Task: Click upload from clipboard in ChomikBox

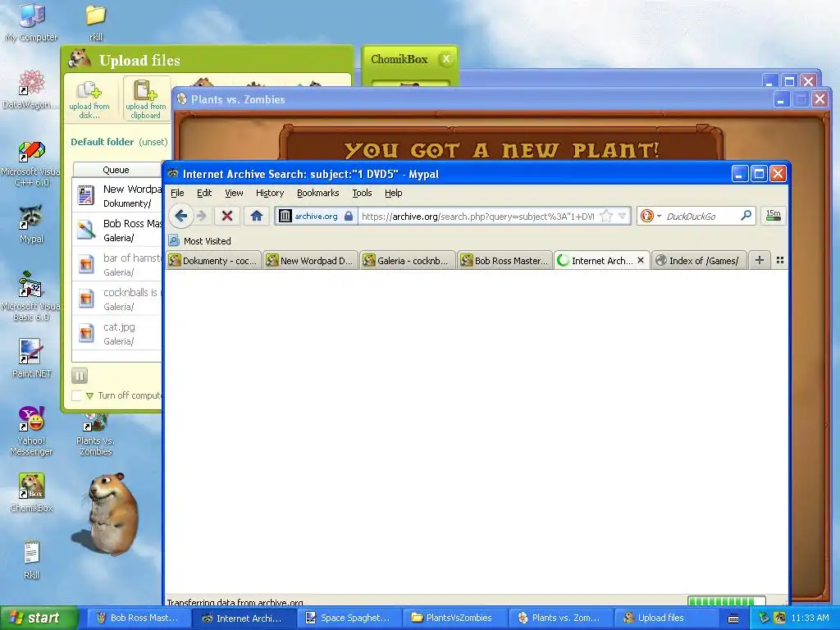Action: tap(146, 99)
